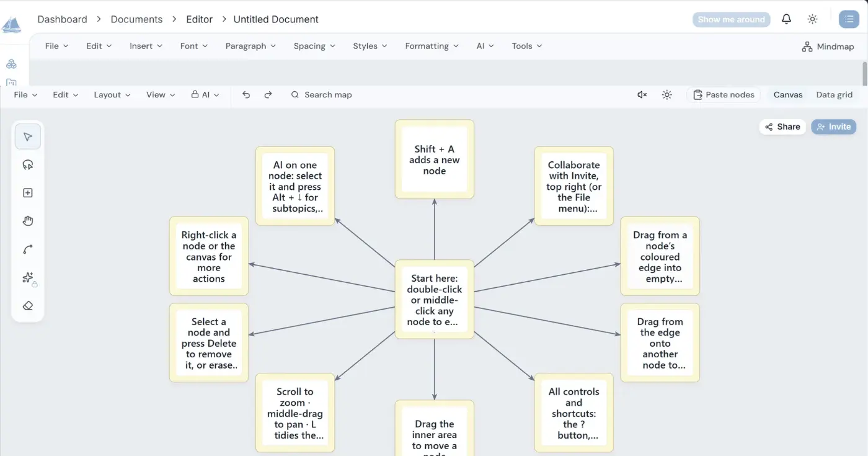Toggle app light/dark theme in header
Image resolution: width=868 pixels, height=456 pixels.
pyautogui.click(x=812, y=19)
